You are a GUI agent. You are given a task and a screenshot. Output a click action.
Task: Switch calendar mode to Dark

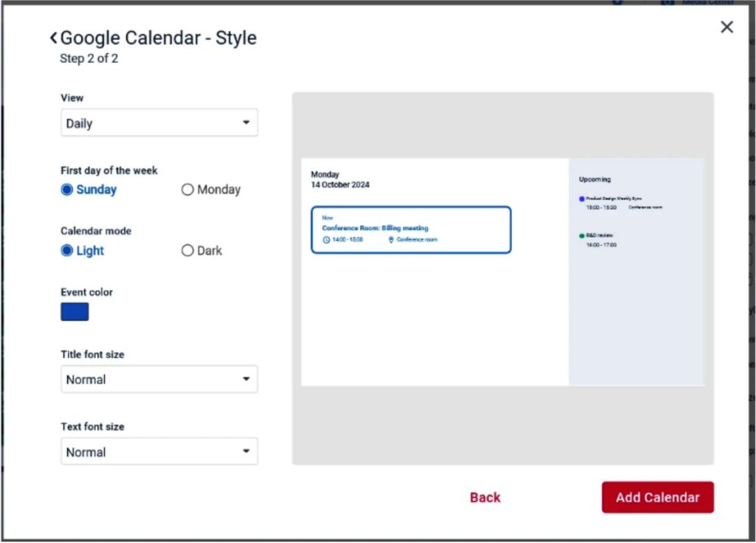(x=188, y=250)
